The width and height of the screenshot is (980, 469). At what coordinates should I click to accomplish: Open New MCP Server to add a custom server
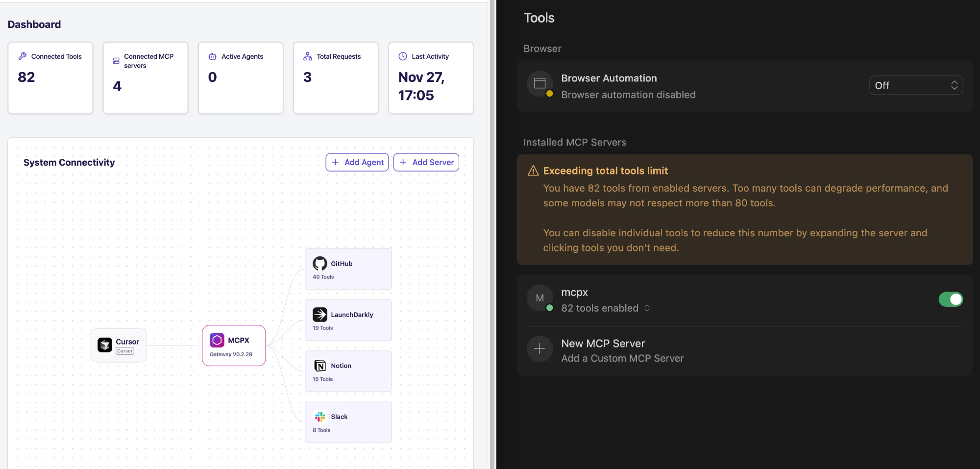point(744,350)
